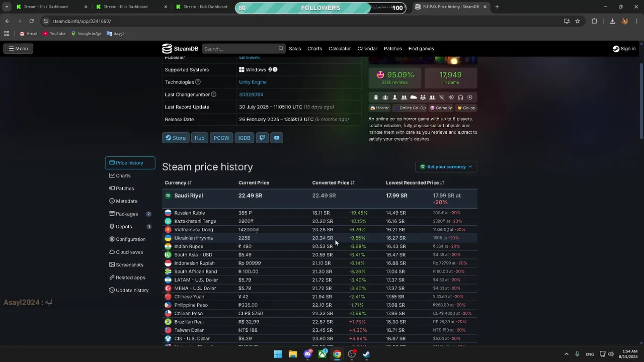Click the Technologies help question icon
Screen dimensions: 644x362
[x=198, y=82]
